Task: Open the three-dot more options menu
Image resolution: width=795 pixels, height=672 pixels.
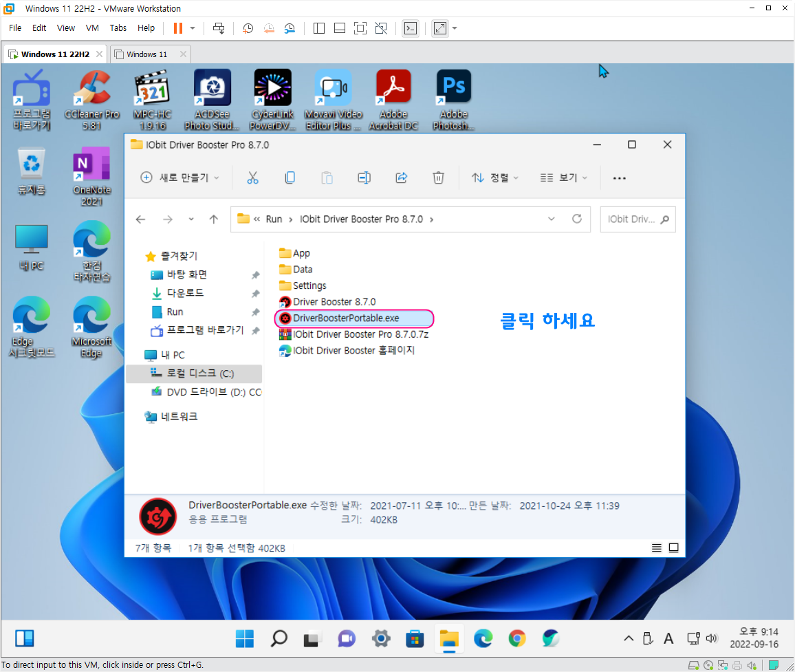Action: coord(619,178)
